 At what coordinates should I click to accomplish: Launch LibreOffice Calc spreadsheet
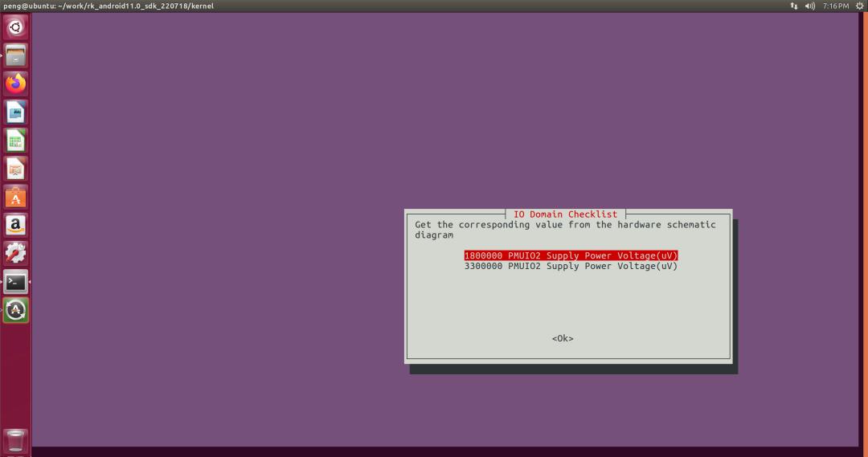click(x=16, y=141)
